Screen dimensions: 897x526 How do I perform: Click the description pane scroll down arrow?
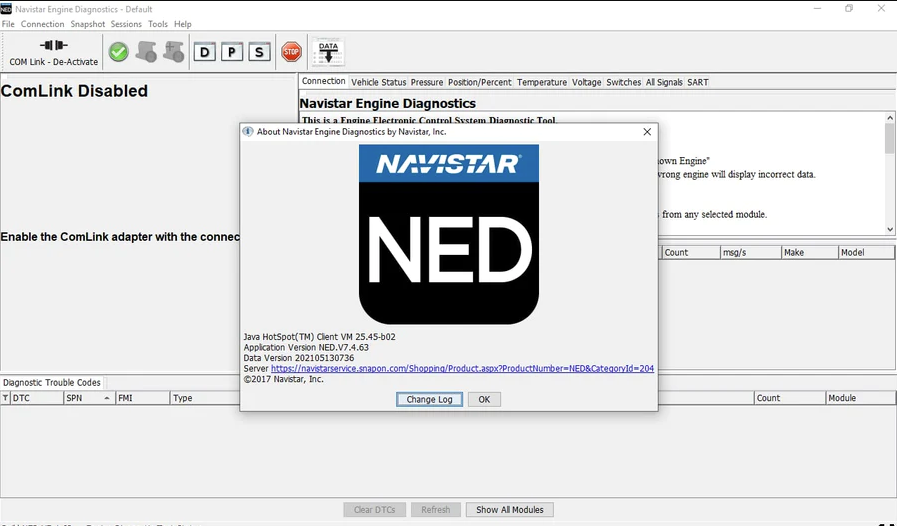(x=890, y=229)
